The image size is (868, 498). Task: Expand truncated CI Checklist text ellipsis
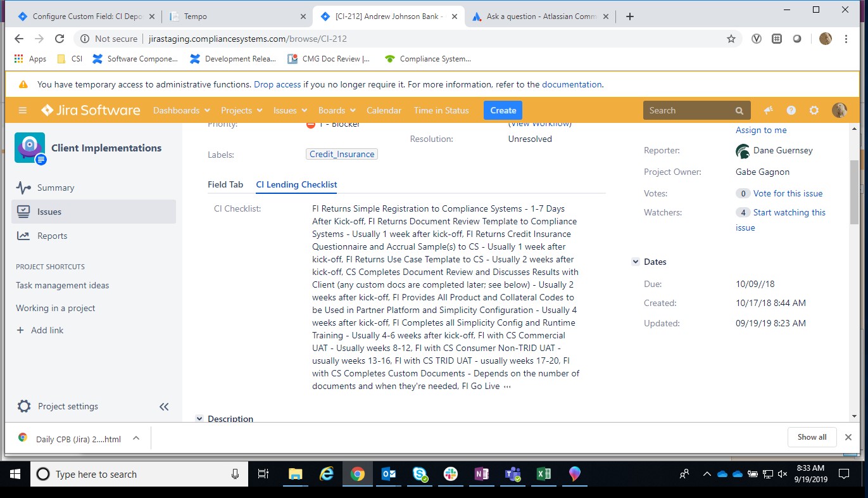click(506, 386)
